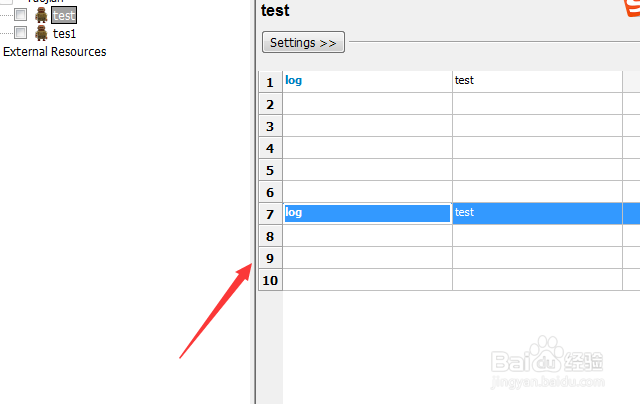Expand the Settings >> section
Screen dimensions: 640x404
coord(304,43)
